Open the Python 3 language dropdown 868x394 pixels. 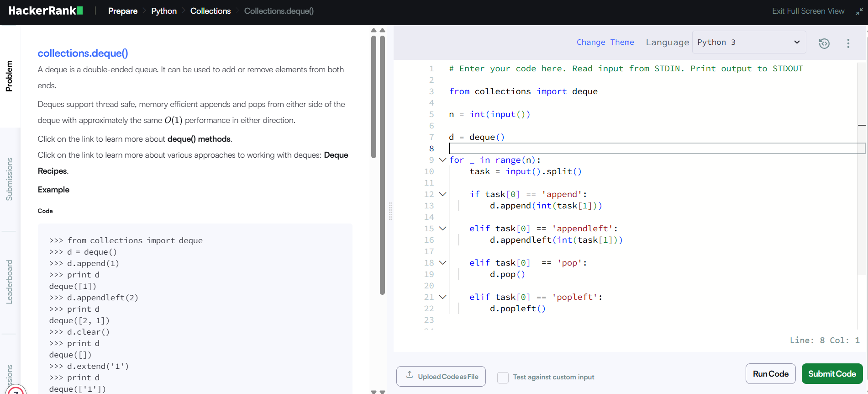click(x=749, y=43)
